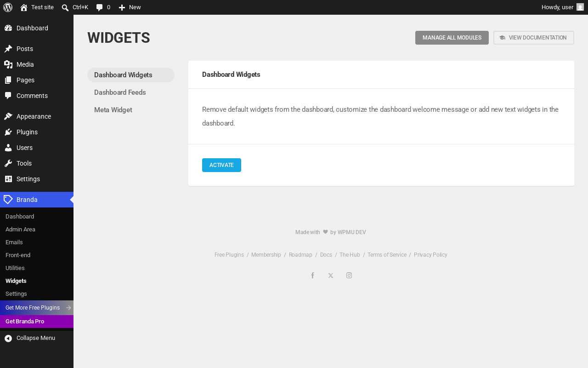588x368 pixels.
Task: Activate the Dashboard Widgets module
Action: (221, 165)
